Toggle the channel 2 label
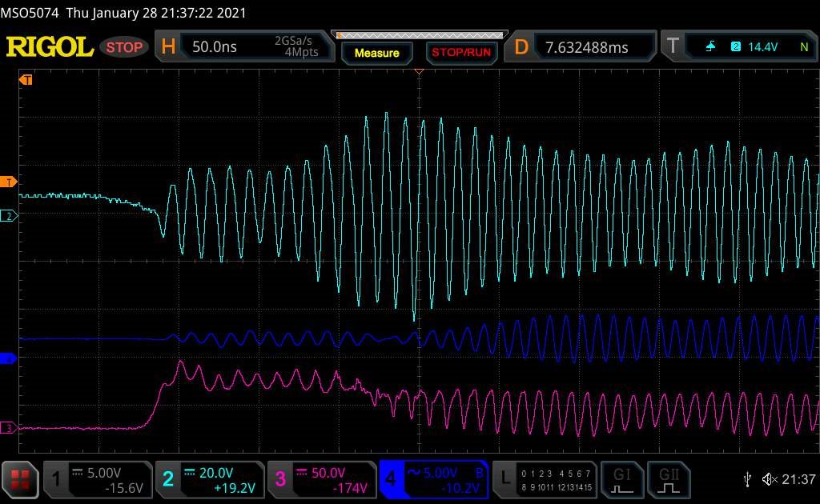 click(x=168, y=479)
